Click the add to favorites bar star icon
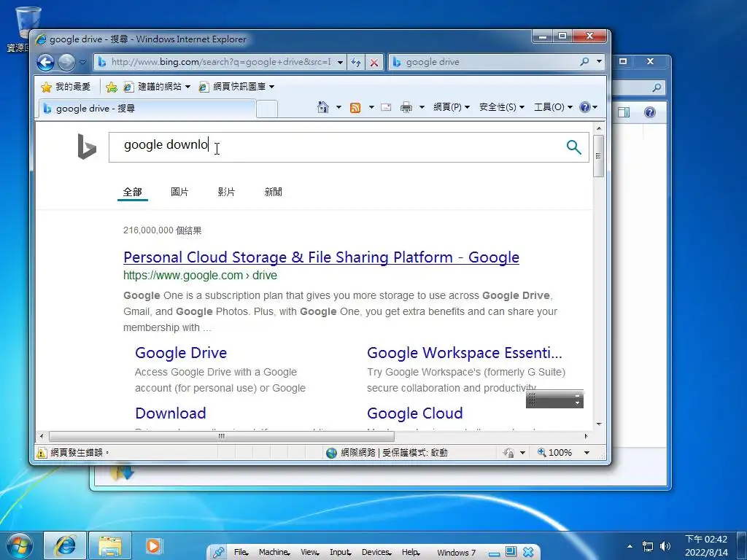 (112, 87)
